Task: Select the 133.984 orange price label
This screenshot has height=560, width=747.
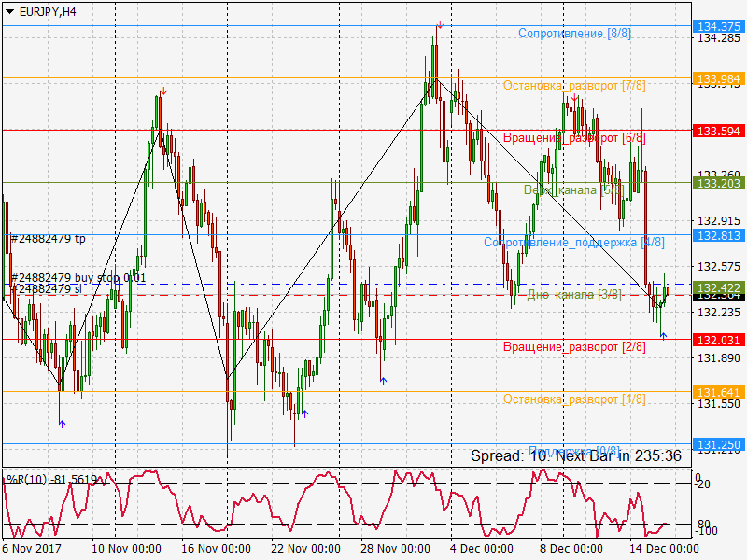Action: [x=719, y=78]
